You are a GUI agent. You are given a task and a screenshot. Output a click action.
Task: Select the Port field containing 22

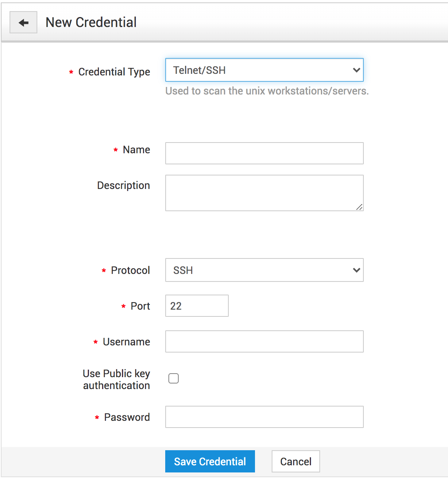[x=197, y=306]
